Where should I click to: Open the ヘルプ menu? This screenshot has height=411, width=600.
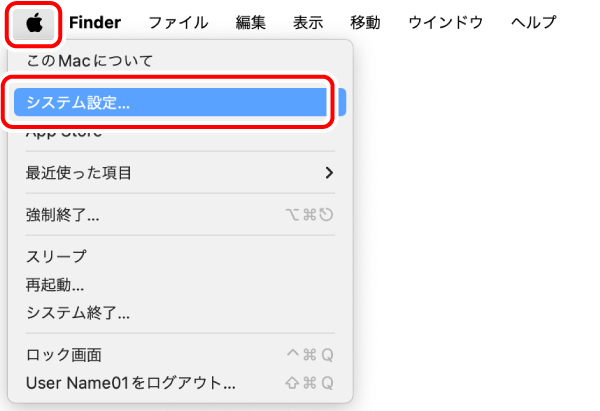tap(532, 23)
